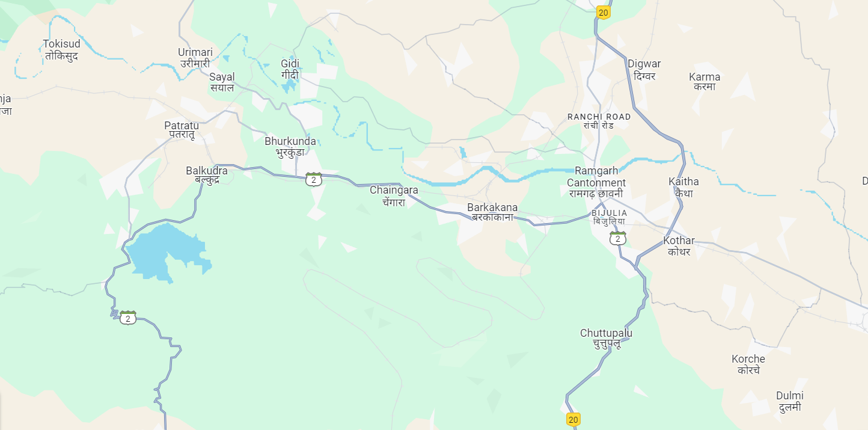Click the Digwar place label
The width and height of the screenshot is (868, 430).
click(x=644, y=70)
